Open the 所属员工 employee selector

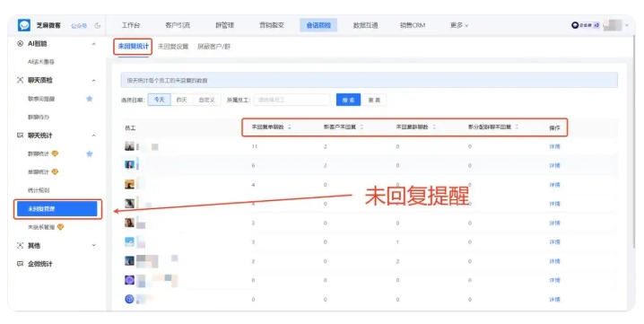292,100
